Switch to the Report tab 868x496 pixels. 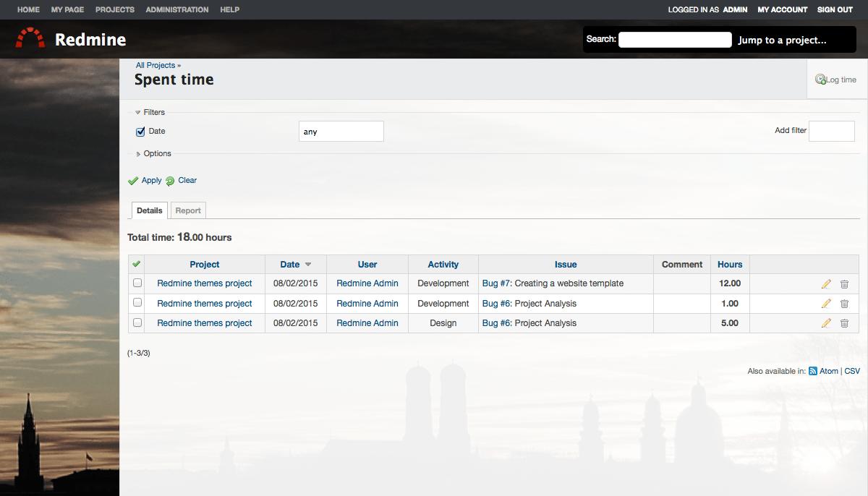[188, 210]
